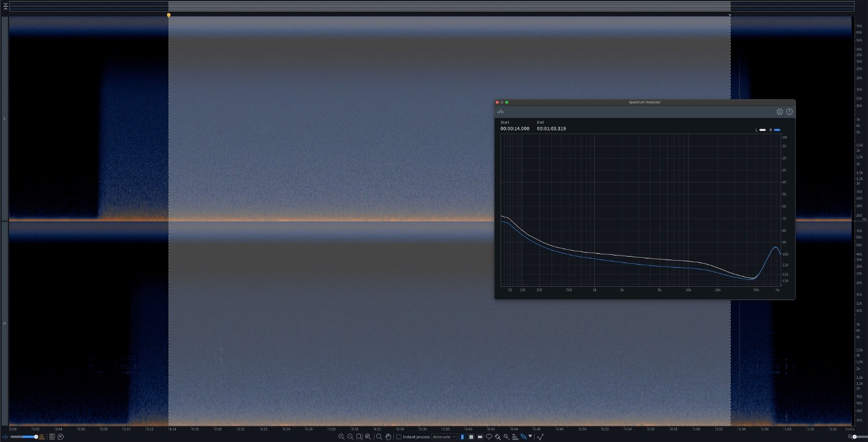Adjust the waveform/spectrogram opacity slider
This screenshot has width=868, height=442.
click(x=35, y=437)
